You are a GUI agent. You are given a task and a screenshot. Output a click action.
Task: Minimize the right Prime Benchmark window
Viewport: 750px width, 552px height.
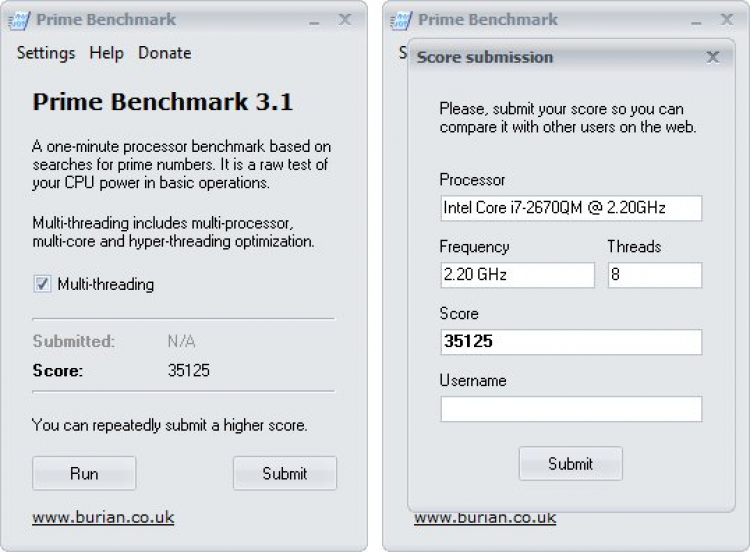696,20
